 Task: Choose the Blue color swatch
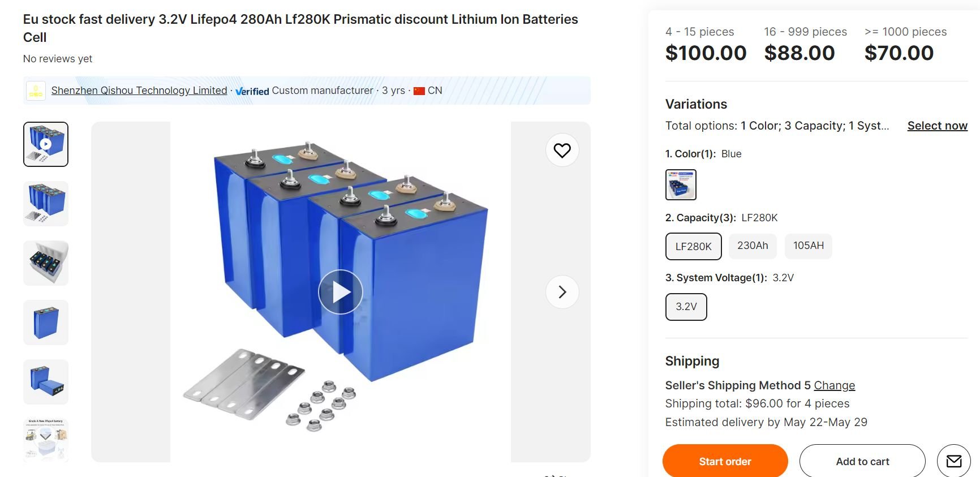681,184
